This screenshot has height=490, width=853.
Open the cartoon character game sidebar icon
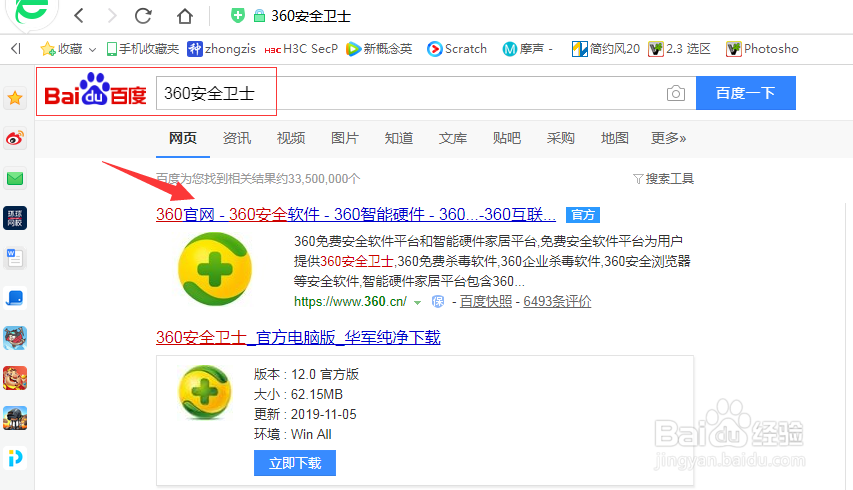click(15, 338)
